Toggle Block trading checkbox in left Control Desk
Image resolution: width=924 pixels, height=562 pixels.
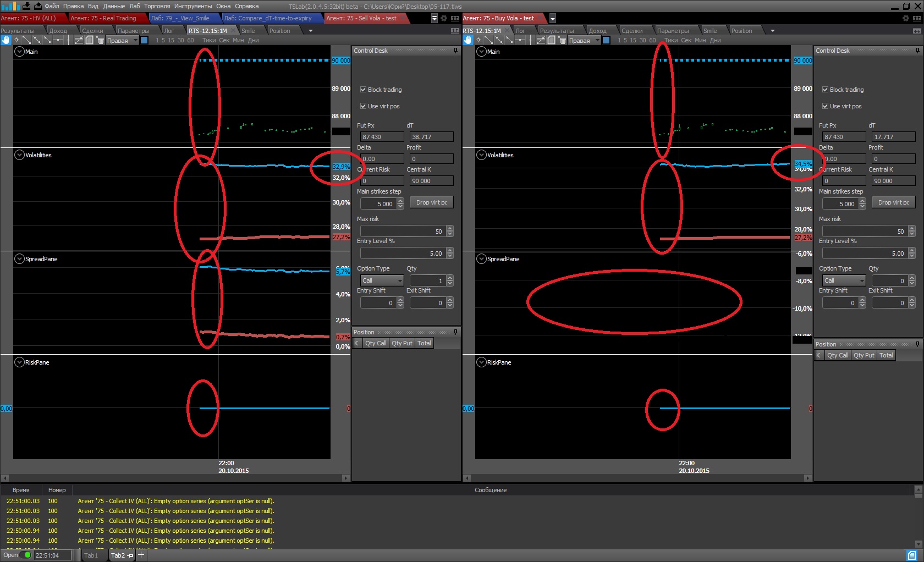pos(363,90)
